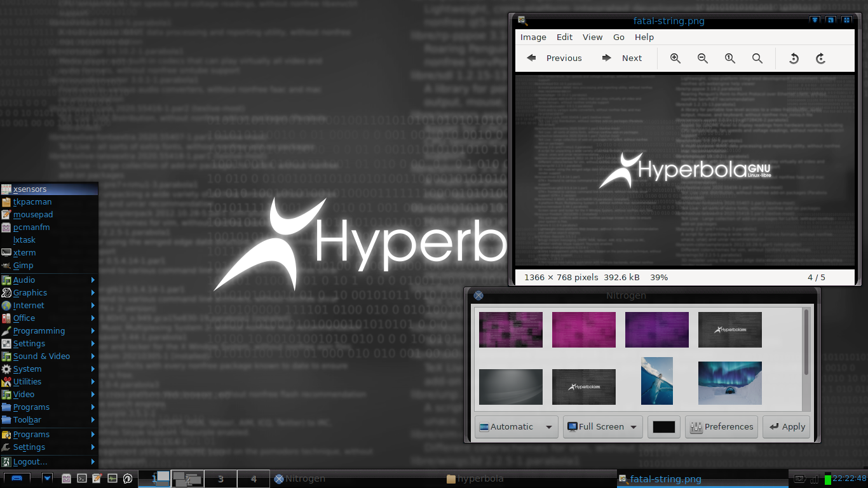Click the start menu button on the taskbar

17,478
